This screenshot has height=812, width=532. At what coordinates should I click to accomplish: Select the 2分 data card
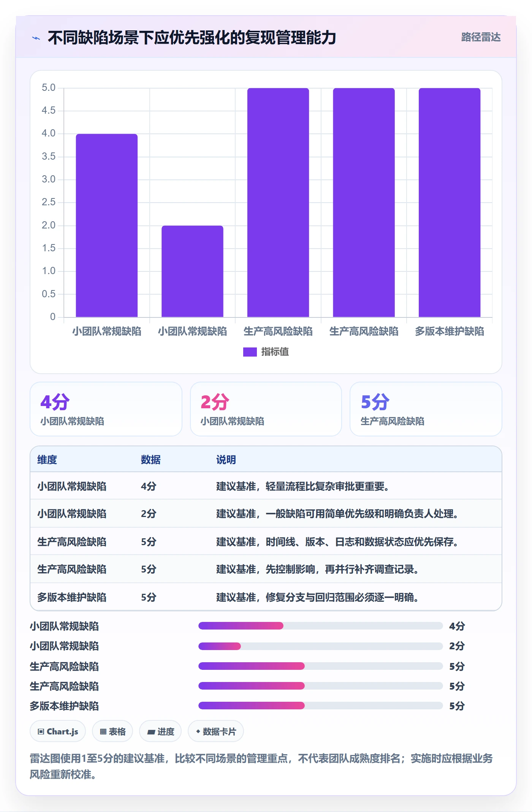point(266,409)
